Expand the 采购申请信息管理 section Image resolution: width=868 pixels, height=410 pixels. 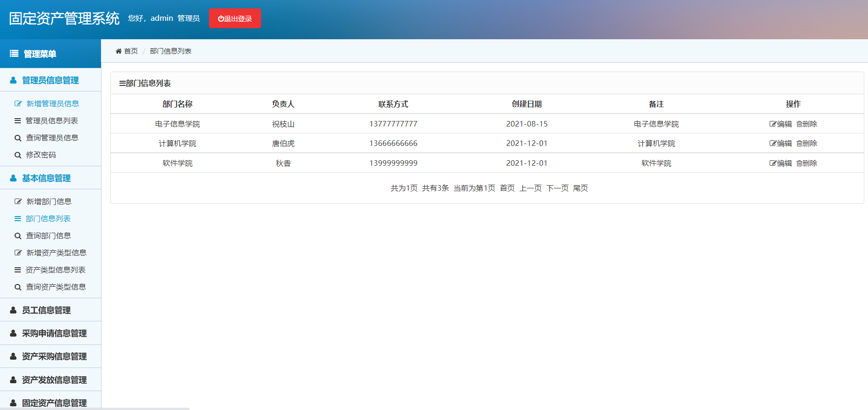coord(50,333)
